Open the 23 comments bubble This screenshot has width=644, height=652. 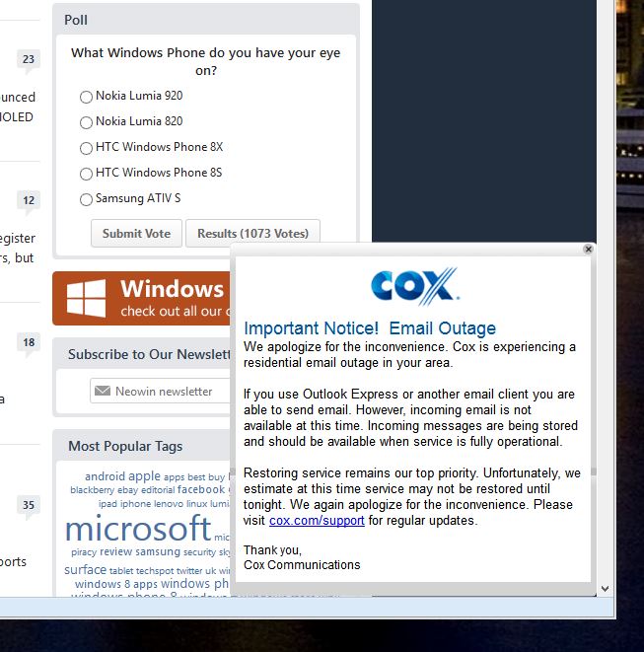point(29,59)
